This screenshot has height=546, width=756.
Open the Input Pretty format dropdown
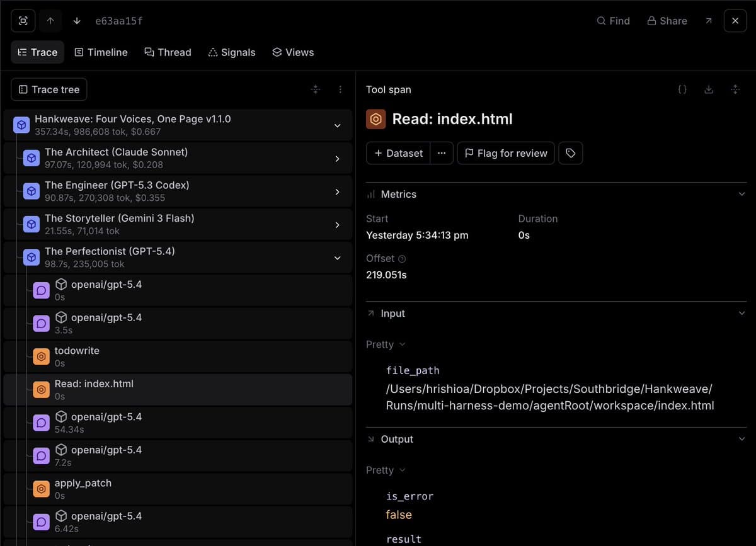(x=386, y=344)
